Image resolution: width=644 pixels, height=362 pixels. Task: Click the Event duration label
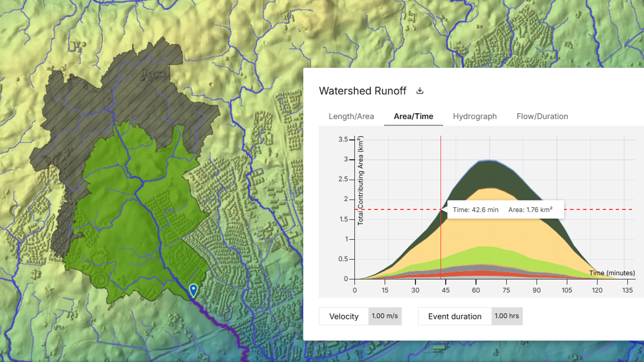click(x=455, y=316)
